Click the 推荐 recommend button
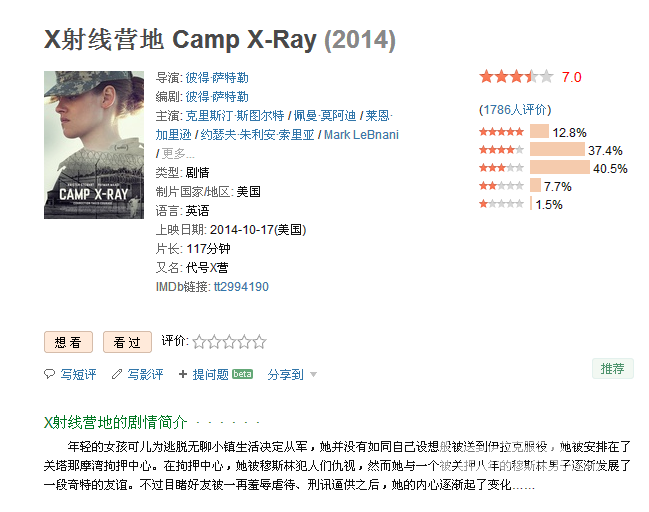 tap(613, 368)
